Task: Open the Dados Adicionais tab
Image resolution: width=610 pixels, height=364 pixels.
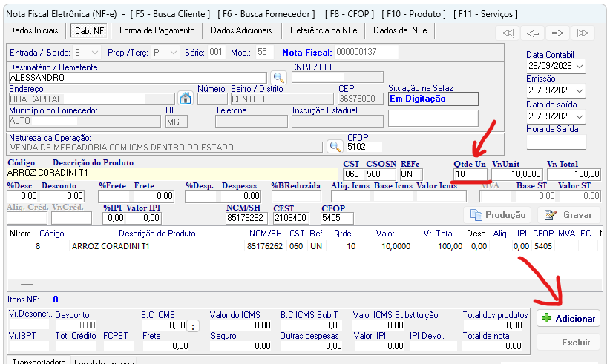Action: 241,30
